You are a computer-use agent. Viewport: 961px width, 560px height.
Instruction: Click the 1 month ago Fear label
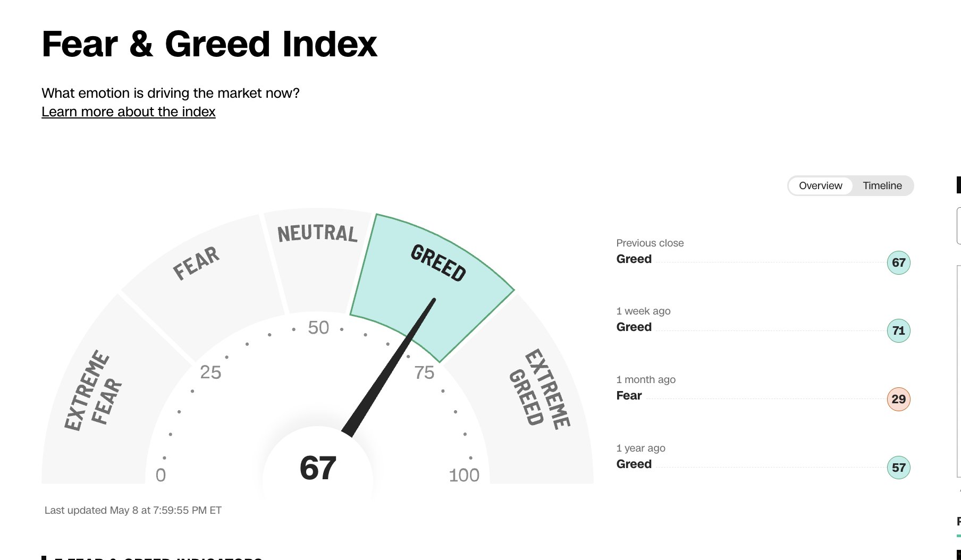click(629, 395)
